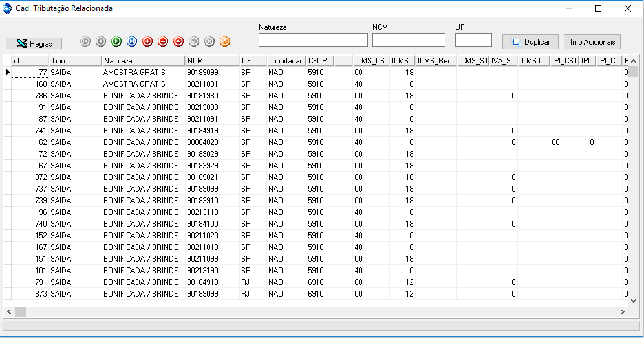The width and height of the screenshot is (644, 338).
Task: Click the NCM column header
Action: (x=211, y=60)
